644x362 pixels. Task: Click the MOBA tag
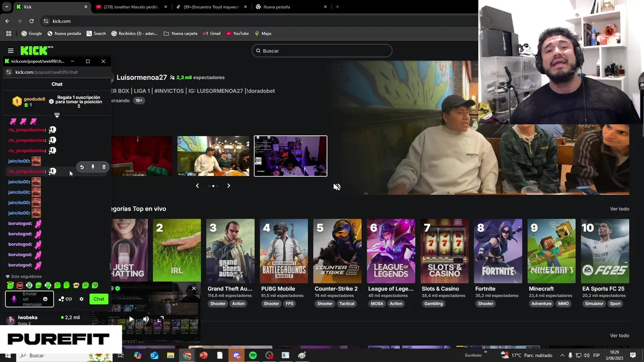[x=377, y=304]
